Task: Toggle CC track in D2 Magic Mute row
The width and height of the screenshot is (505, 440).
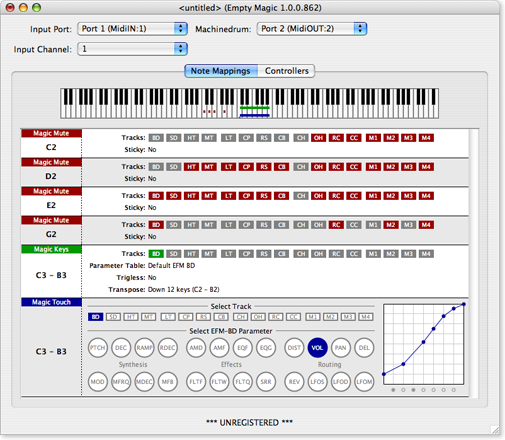Action: (354, 167)
